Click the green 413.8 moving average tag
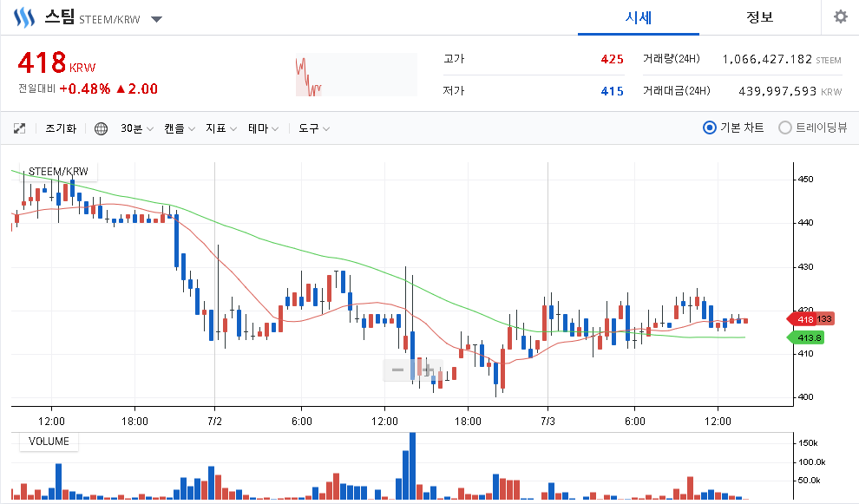Screen dimensions: 859x504 click(x=806, y=337)
